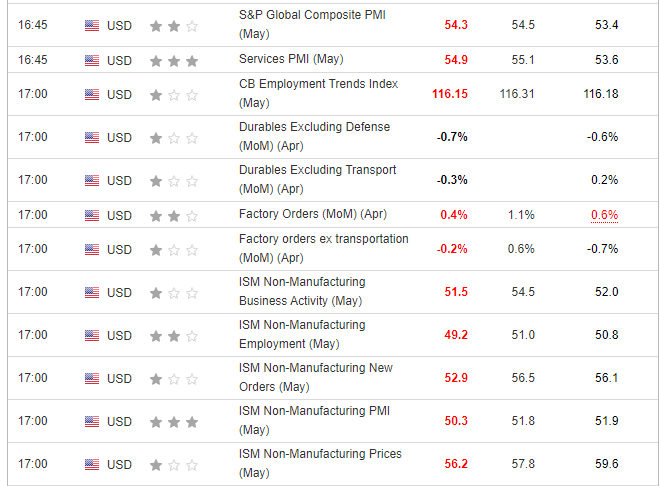Click the flag icon for CB Employment Trends Index

(x=92, y=95)
